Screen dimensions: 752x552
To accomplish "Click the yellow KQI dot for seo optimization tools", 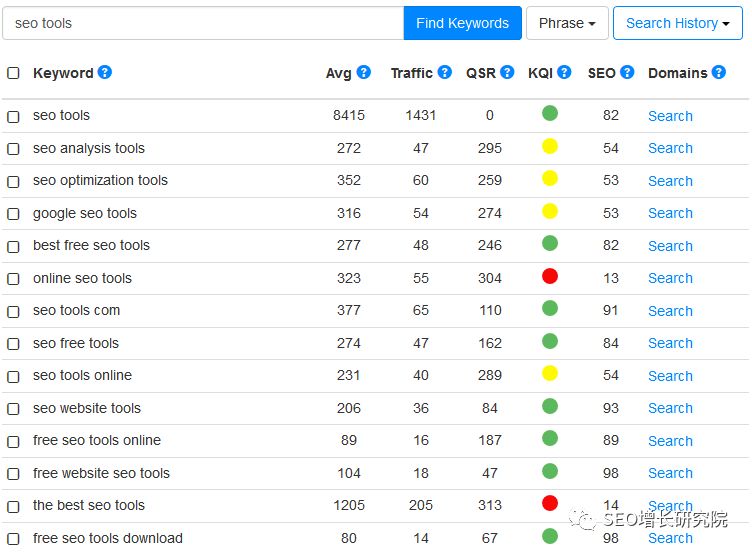I will [550, 178].
